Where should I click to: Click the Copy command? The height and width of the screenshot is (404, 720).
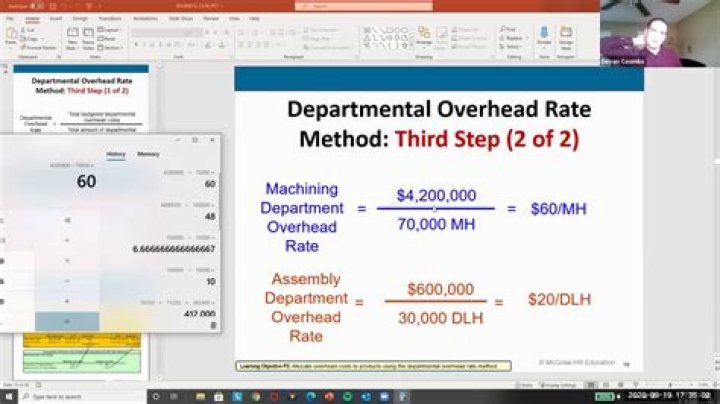[x=31, y=39]
